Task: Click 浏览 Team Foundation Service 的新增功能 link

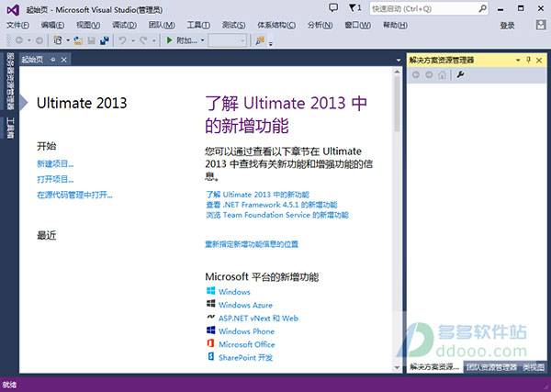Action: tap(277, 215)
